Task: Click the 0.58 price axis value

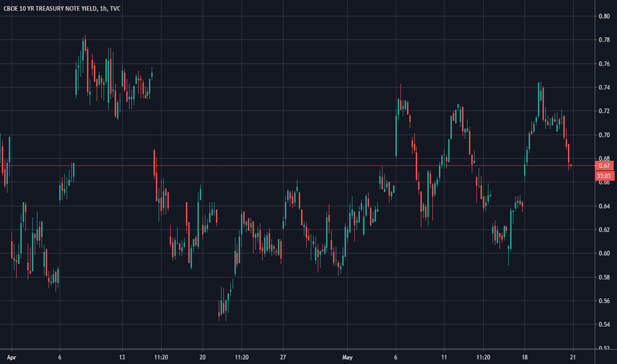Action: tap(604, 277)
